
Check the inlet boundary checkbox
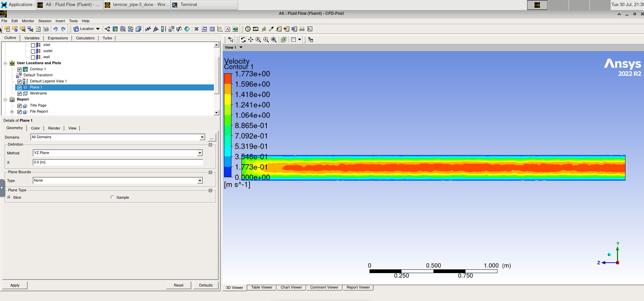[x=33, y=45]
